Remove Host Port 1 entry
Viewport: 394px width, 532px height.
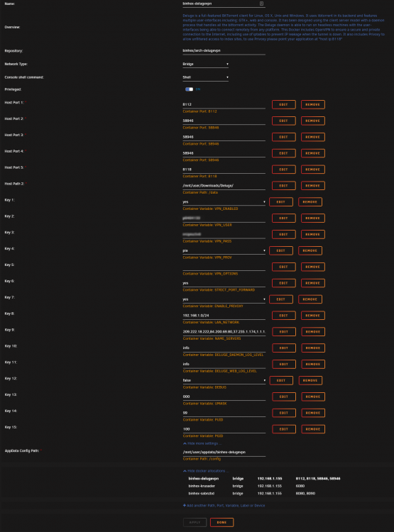pos(313,104)
